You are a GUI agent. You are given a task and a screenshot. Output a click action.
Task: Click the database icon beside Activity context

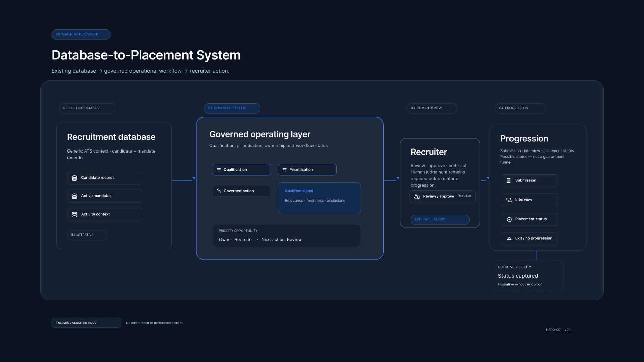(x=74, y=215)
